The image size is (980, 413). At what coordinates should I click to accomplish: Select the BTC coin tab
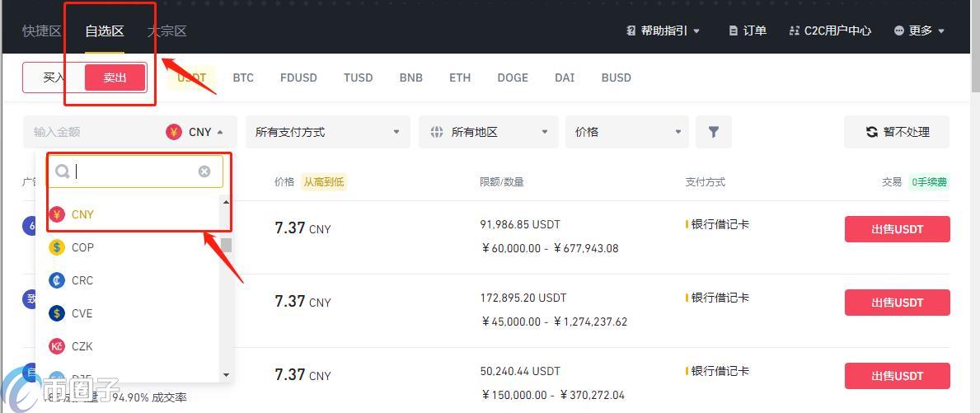tap(243, 77)
